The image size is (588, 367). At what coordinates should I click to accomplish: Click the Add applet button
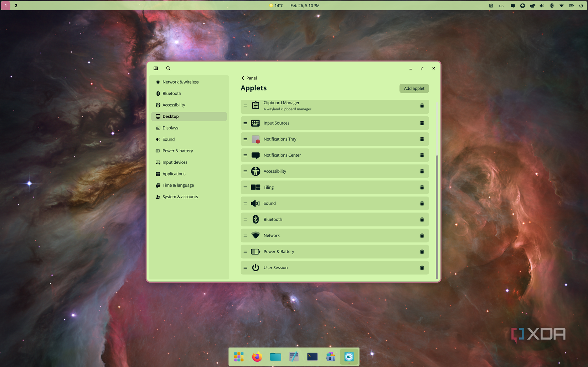[x=414, y=88]
